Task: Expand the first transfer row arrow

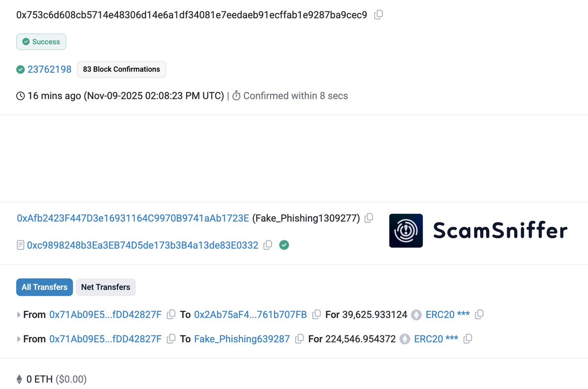Action: pos(19,315)
